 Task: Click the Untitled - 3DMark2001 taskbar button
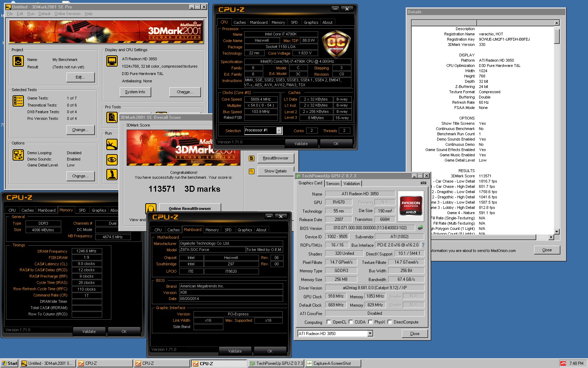click(x=47, y=363)
